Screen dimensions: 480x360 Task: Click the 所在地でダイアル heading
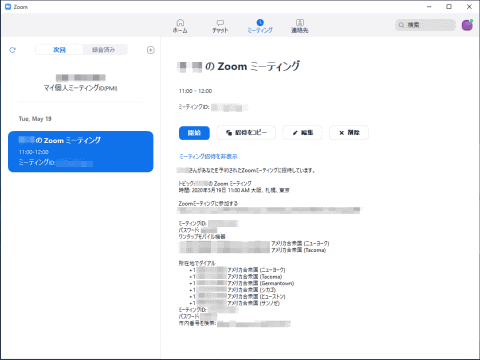(197, 263)
